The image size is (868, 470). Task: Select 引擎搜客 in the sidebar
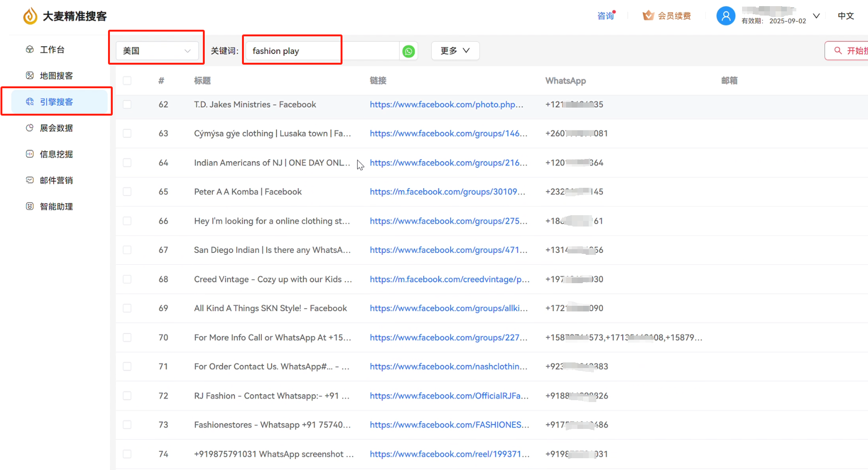pyautogui.click(x=59, y=102)
